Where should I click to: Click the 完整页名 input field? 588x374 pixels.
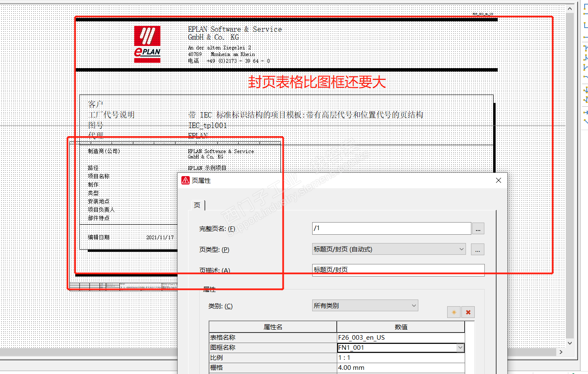point(392,228)
